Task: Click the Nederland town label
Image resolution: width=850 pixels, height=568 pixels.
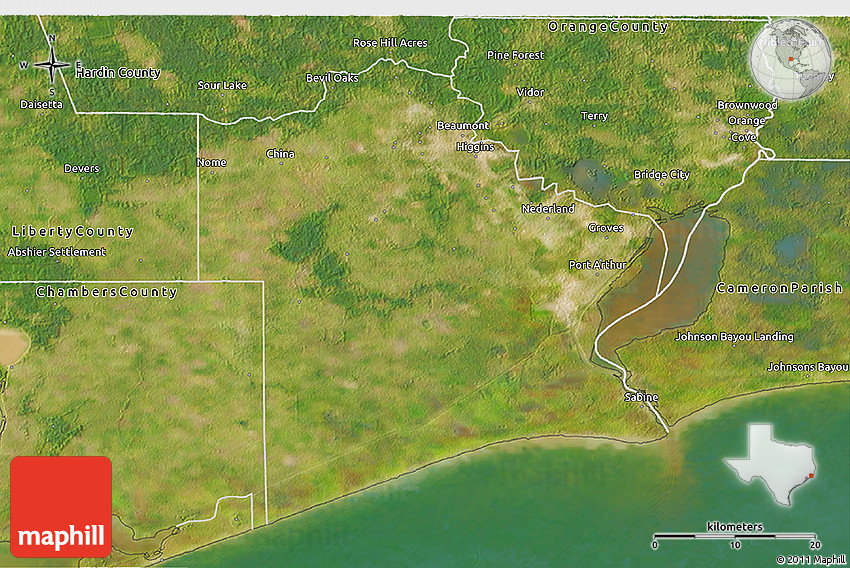Action: pos(548,209)
